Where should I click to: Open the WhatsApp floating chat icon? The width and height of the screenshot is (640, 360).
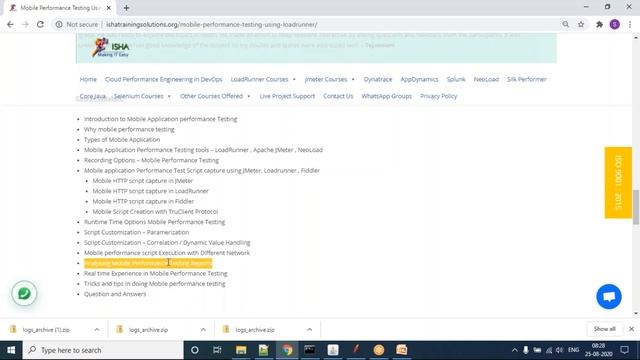tap(24, 293)
